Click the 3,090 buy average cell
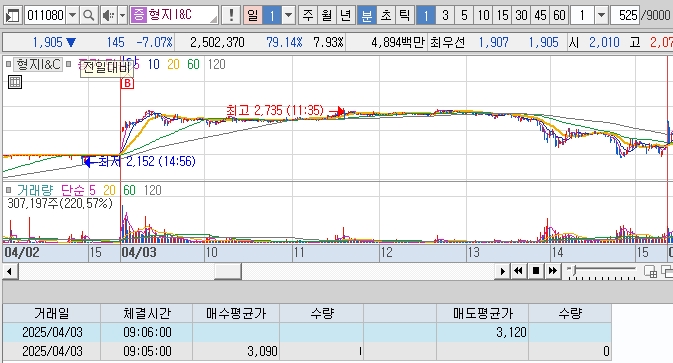The height and width of the screenshot is (363, 673). tap(236, 351)
